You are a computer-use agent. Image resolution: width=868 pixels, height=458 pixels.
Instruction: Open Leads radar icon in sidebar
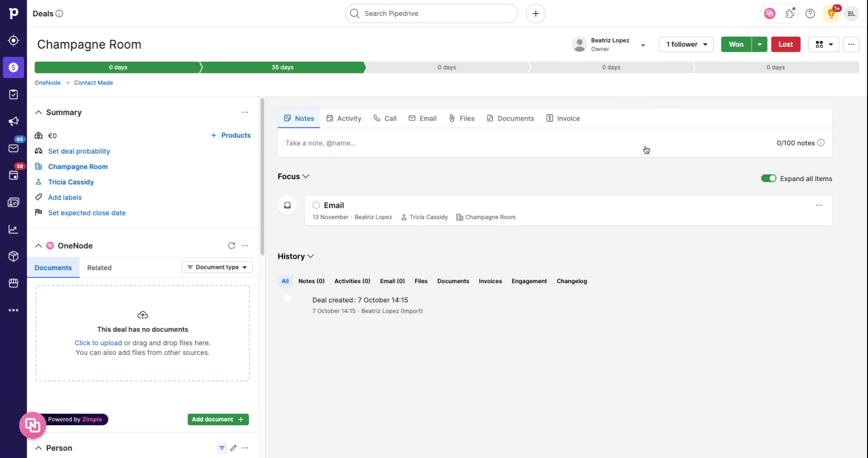click(x=14, y=40)
